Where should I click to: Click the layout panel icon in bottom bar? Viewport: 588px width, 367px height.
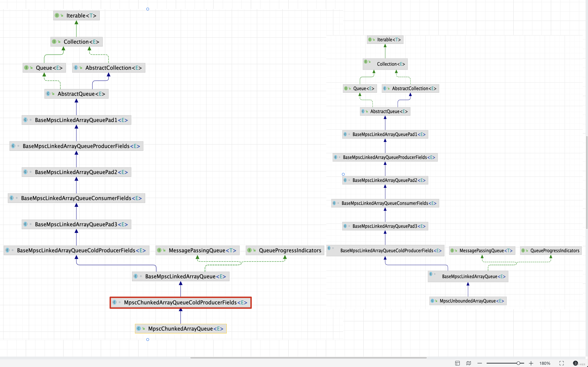[457, 363]
